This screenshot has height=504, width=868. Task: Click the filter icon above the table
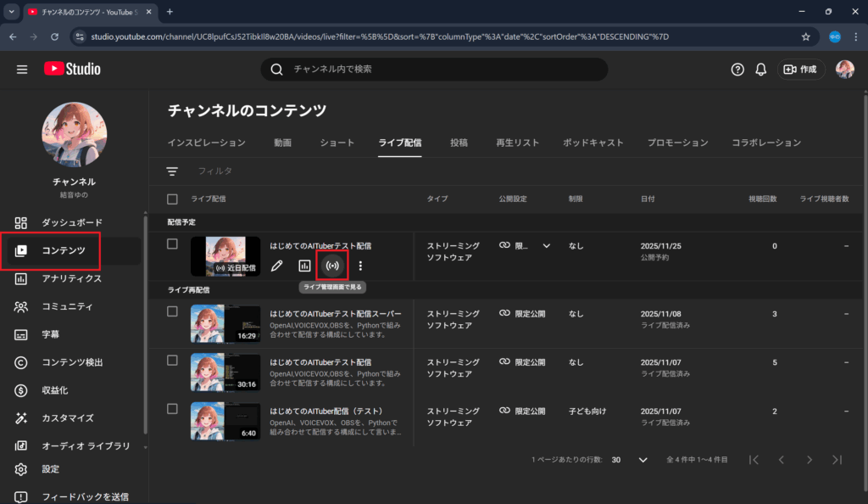tap(172, 171)
